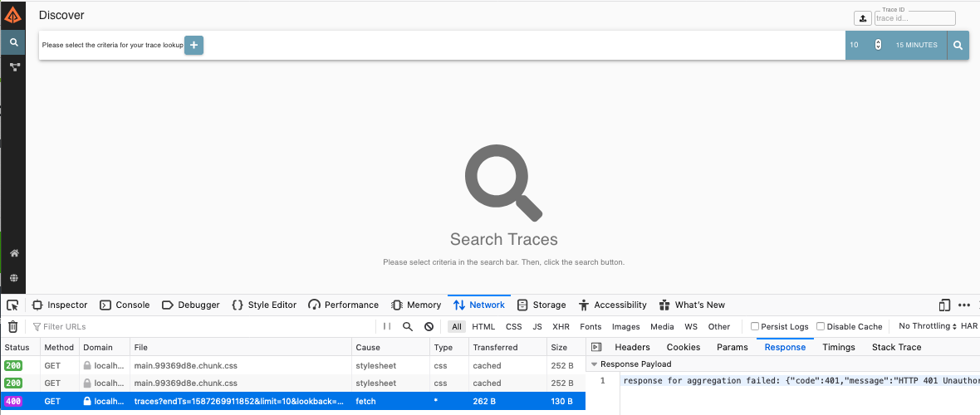Screen dimensions: 980x415
Task: Show the request Headers tab
Action: coord(632,347)
